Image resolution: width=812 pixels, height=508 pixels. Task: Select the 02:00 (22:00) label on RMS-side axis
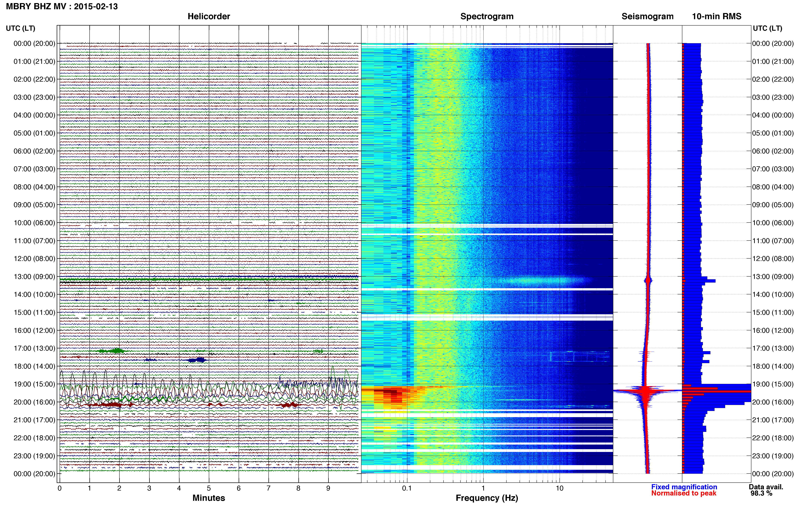773,79
